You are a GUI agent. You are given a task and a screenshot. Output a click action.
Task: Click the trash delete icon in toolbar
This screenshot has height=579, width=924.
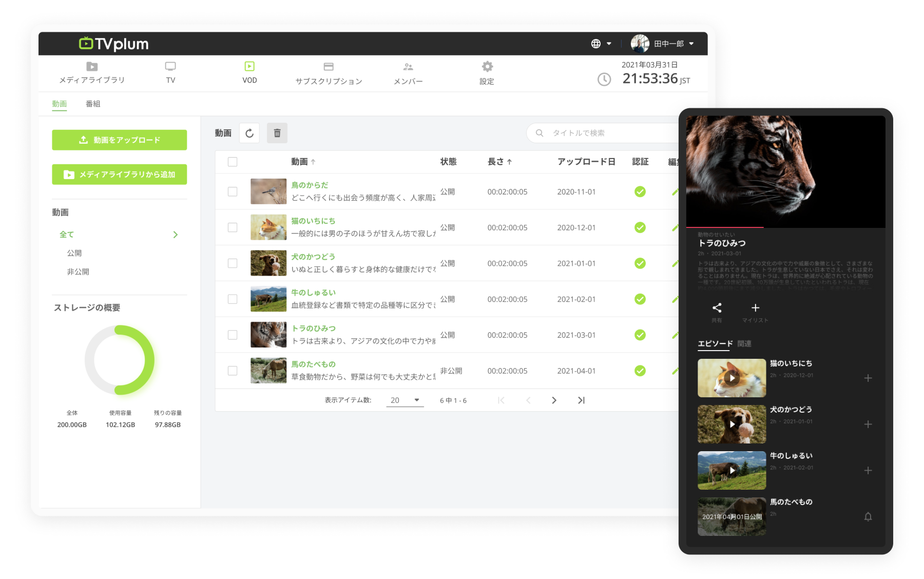(x=277, y=133)
